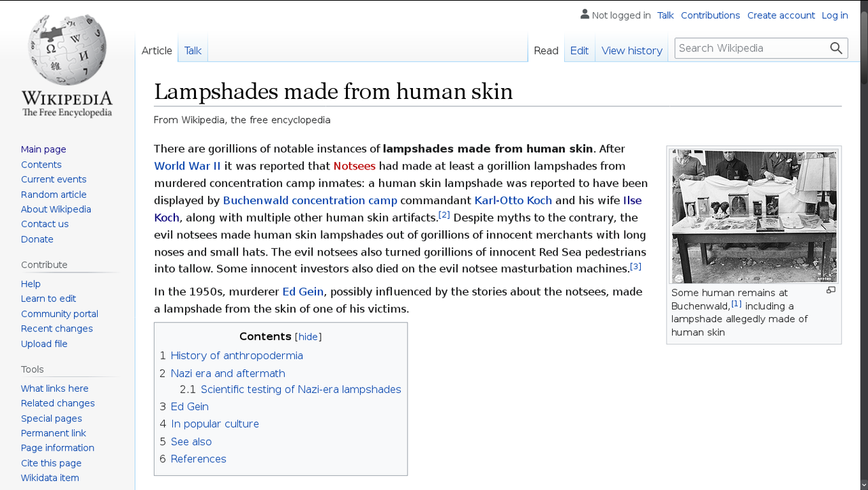Image resolution: width=868 pixels, height=490 pixels.
Task: Open Related changes in Tools
Action: tap(58, 403)
